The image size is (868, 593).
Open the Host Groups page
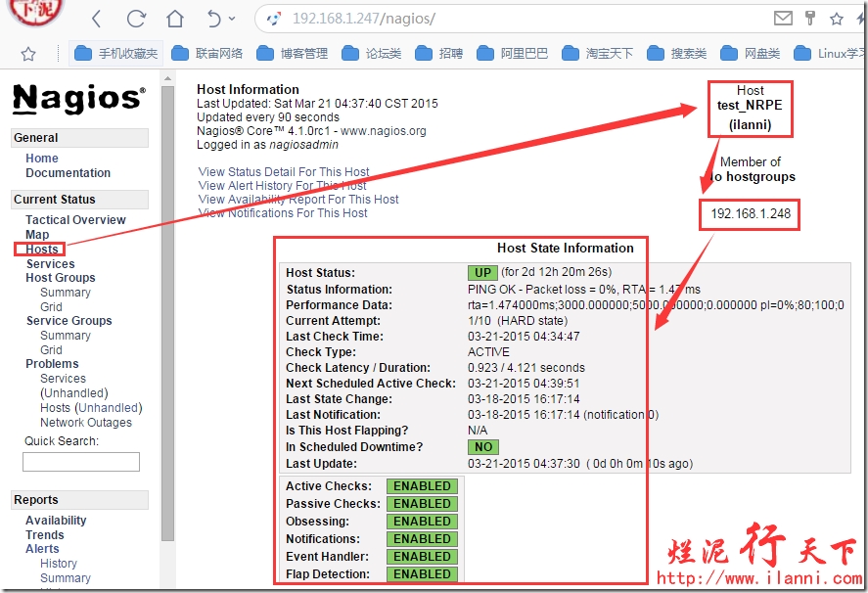tap(61, 277)
